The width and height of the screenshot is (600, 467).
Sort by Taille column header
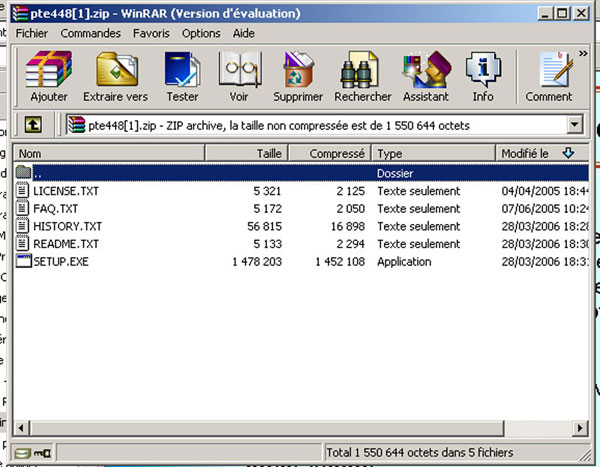pos(247,153)
